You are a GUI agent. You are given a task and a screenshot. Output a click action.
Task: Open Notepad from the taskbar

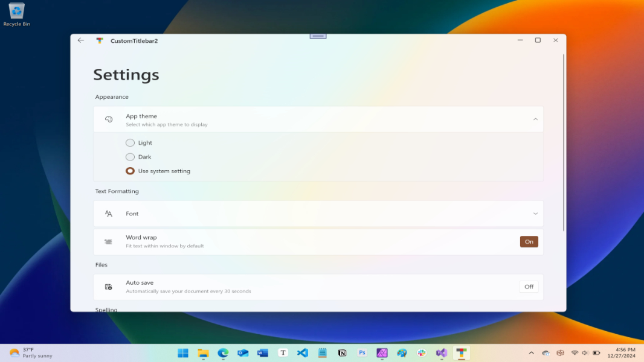(322, 352)
